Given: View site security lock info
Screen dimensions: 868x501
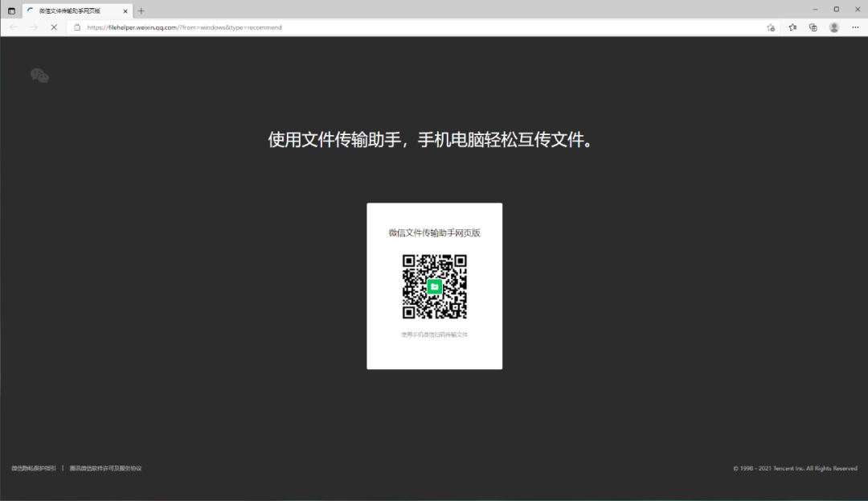Looking at the screenshot, I should click(77, 27).
